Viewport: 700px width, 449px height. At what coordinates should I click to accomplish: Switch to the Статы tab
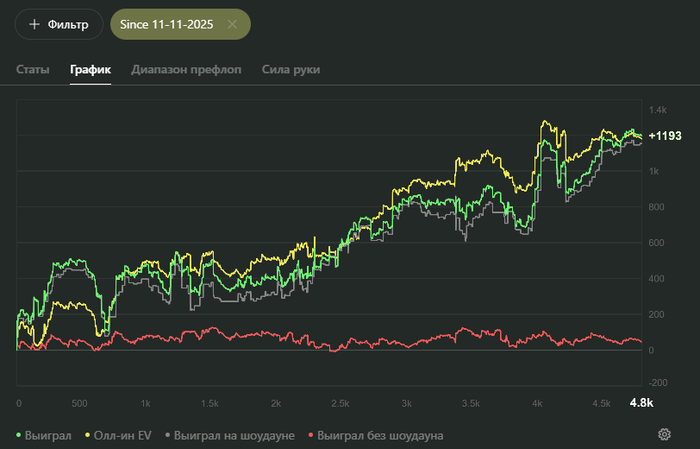click(x=33, y=70)
